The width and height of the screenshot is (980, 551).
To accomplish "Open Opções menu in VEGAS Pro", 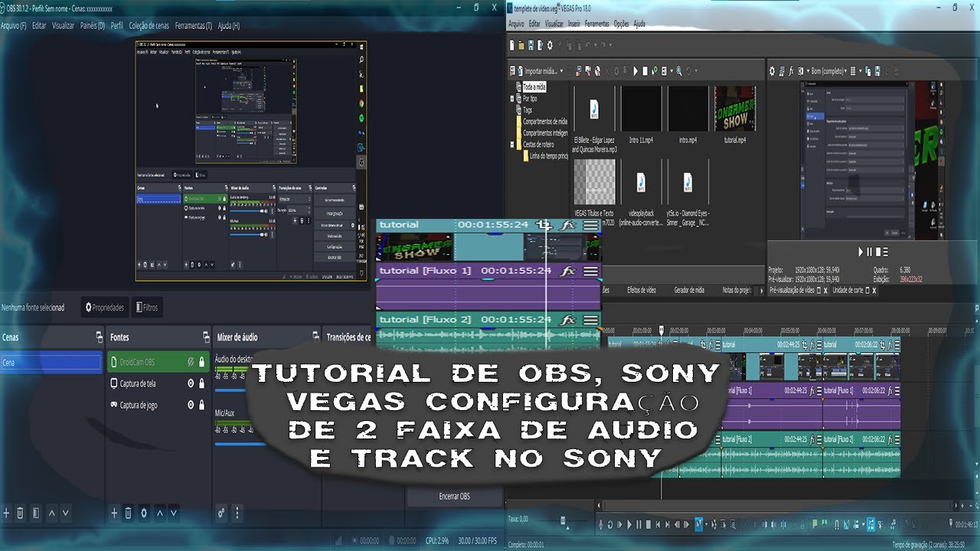I will coord(621,24).
